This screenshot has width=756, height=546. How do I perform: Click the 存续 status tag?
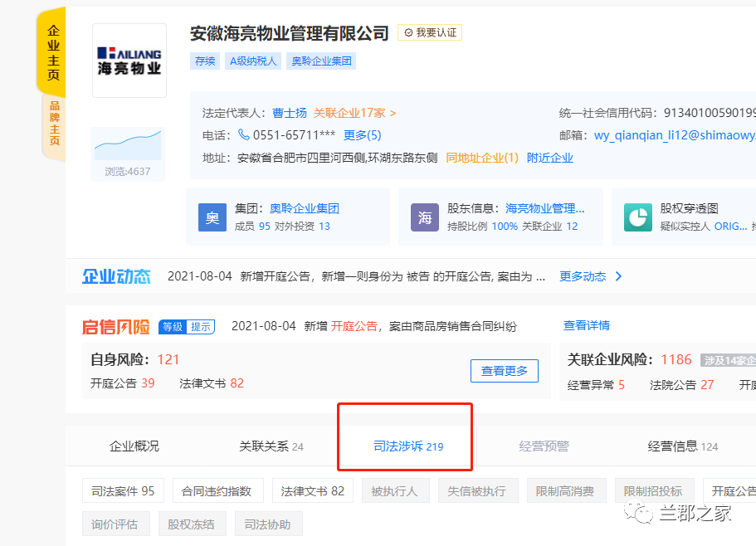tap(205, 61)
